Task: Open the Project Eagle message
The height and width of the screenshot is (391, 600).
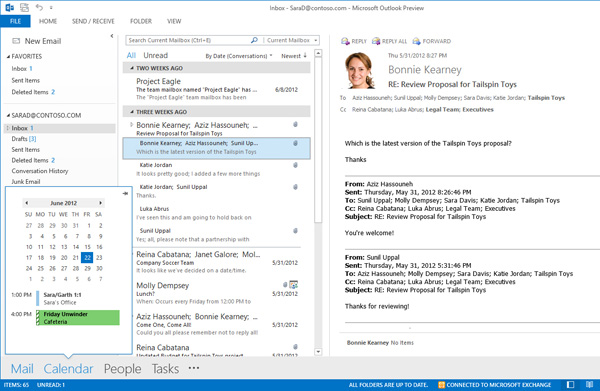Action: coord(217,89)
